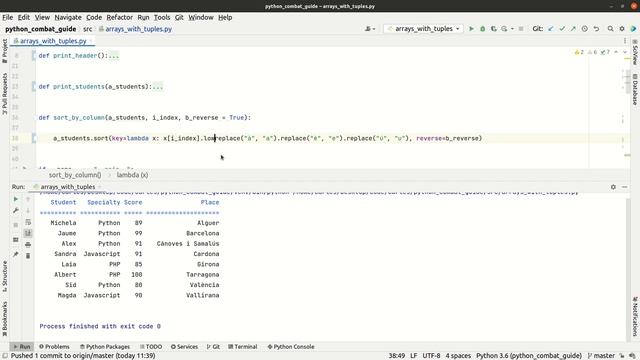Viewport: 640px width, 360px height.
Task: Open Bookmarks tool window
Action: [x=4, y=319]
